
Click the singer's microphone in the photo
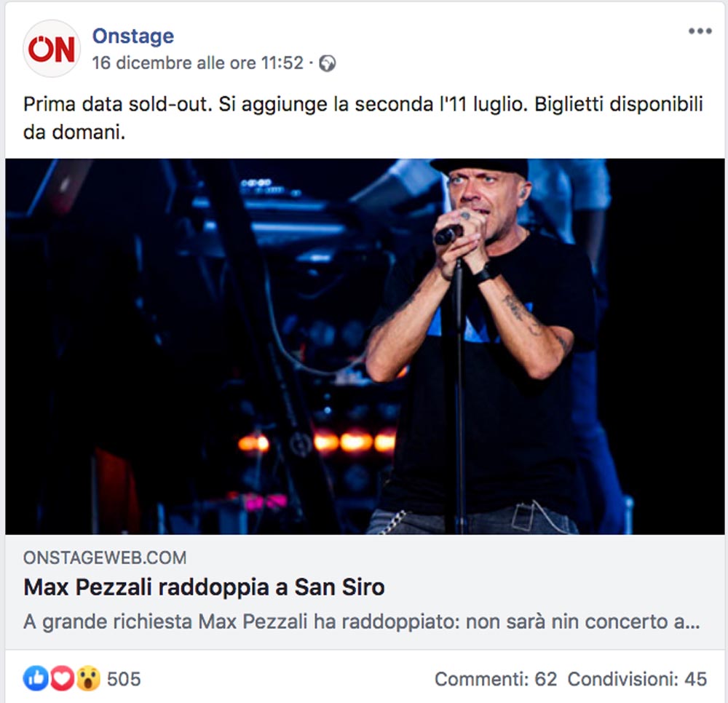[448, 234]
